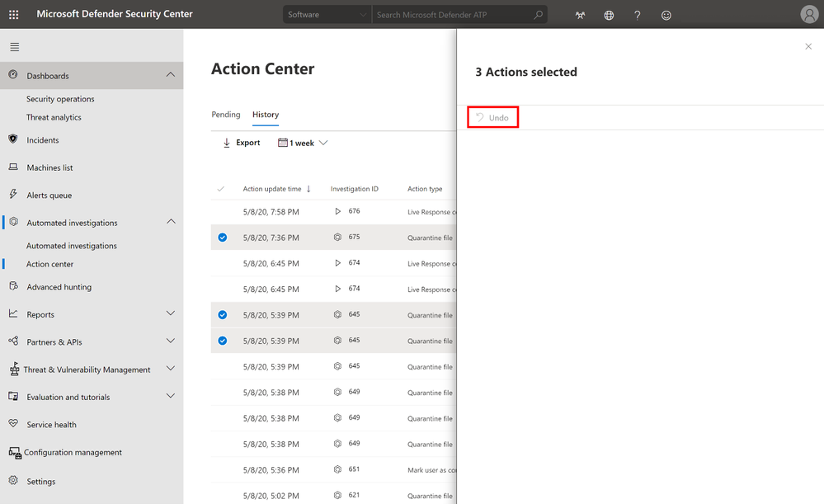824x504 pixels.
Task: Expand Evaluation and tutorials chevron
Action: coord(170,395)
